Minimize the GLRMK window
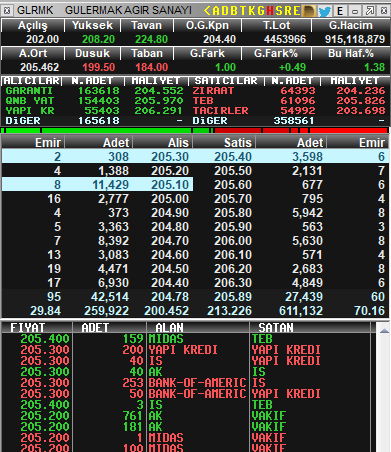Image resolution: width=391 pixels, height=452 pixels. tap(355, 11)
